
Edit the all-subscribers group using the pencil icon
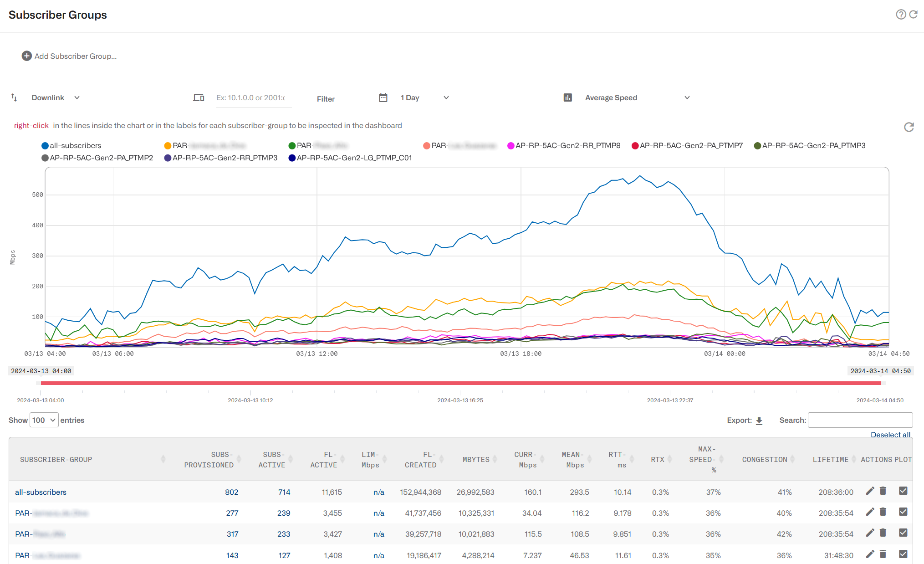(869, 491)
